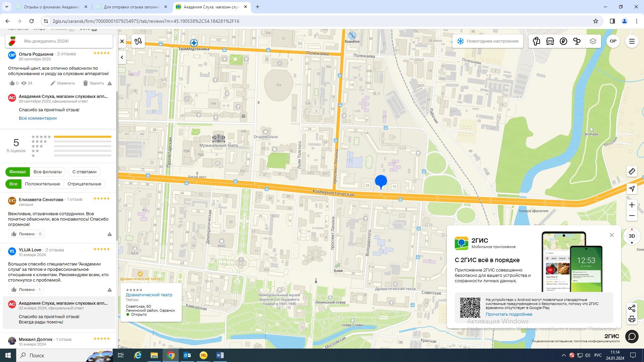Click 'Прочитать подробнее' link
Image resolution: width=644 pixels, height=362 pixels.
[x=509, y=314]
